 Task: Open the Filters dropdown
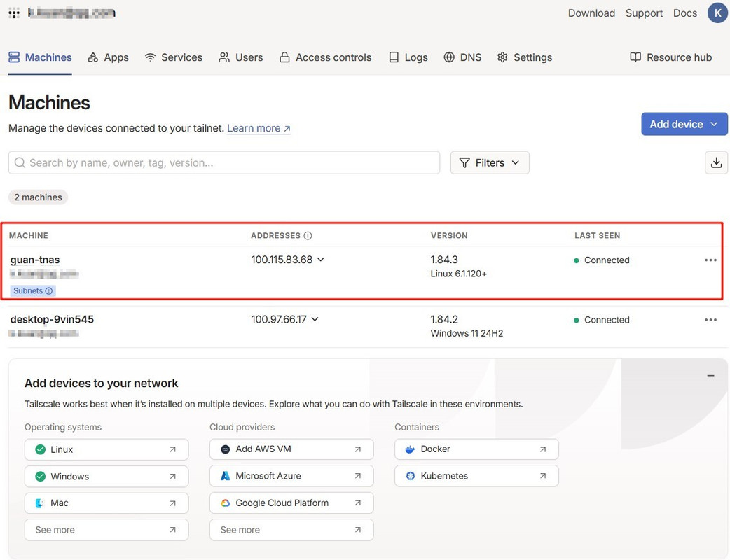(x=490, y=162)
